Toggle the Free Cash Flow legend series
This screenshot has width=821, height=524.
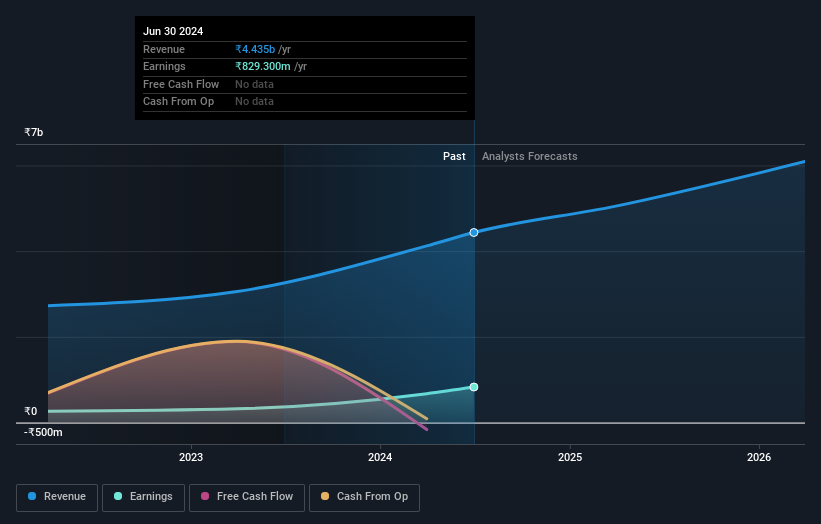tap(247, 497)
